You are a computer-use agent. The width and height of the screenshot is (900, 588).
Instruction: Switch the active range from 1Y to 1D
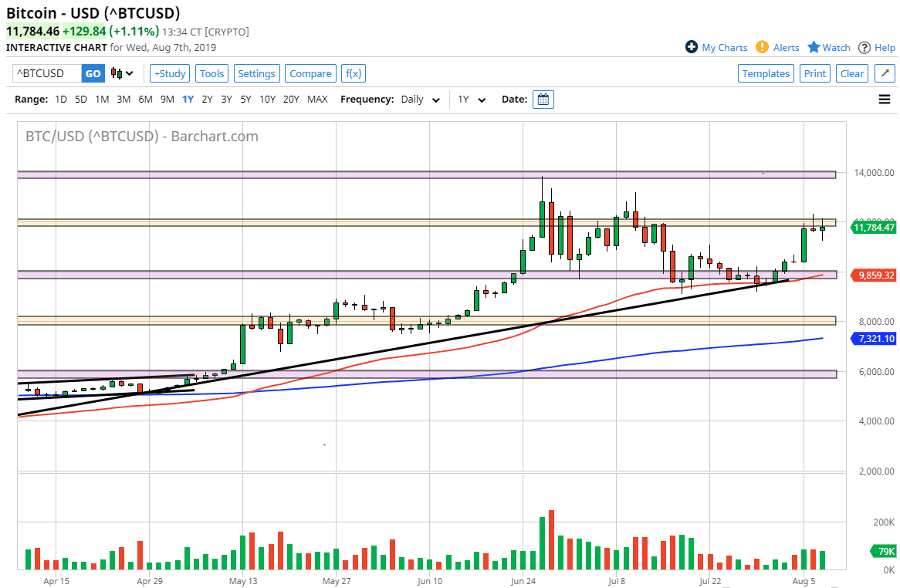(x=60, y=99)
